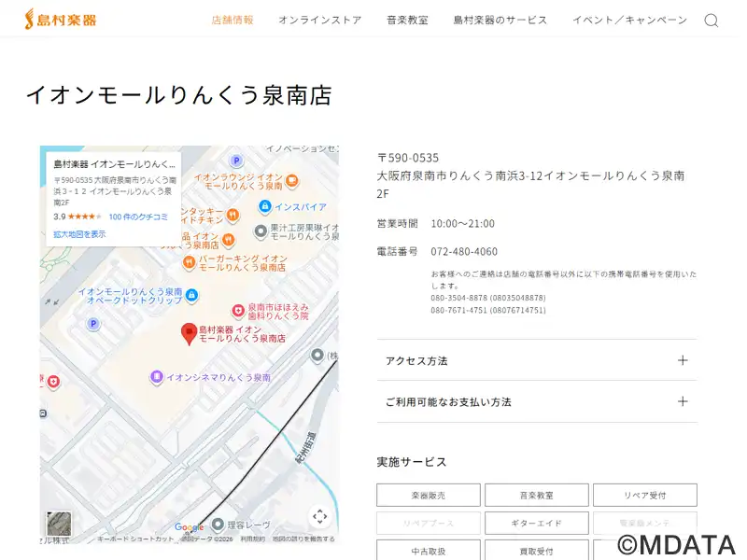Open the 店舗情報 menu item
Viewport: 747px width, 560px height.
[x=233, y=20]
